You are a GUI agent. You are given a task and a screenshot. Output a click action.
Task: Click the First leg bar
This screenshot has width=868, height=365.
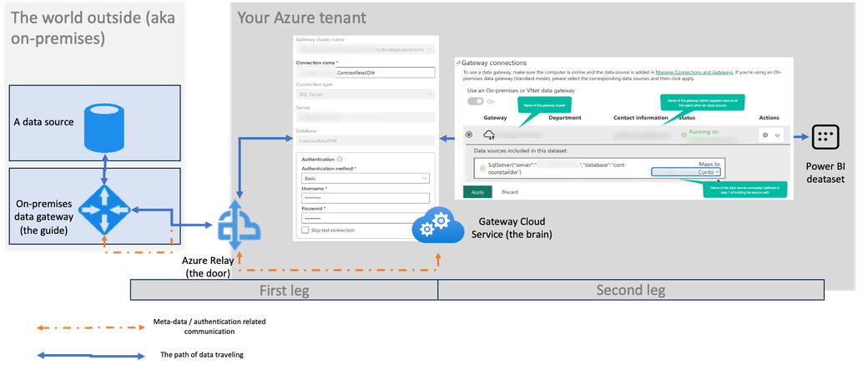tap(284, 290)
